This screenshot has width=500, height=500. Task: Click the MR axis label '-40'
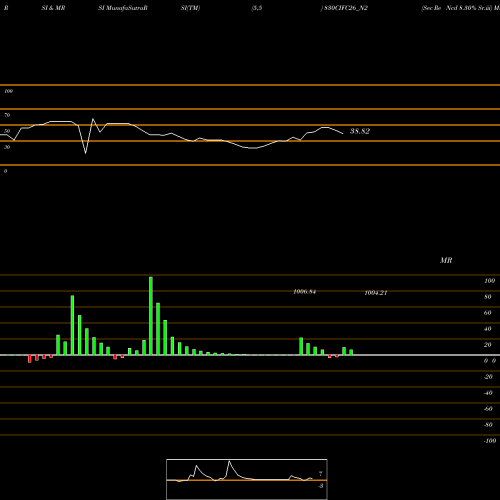pos(488,393)
